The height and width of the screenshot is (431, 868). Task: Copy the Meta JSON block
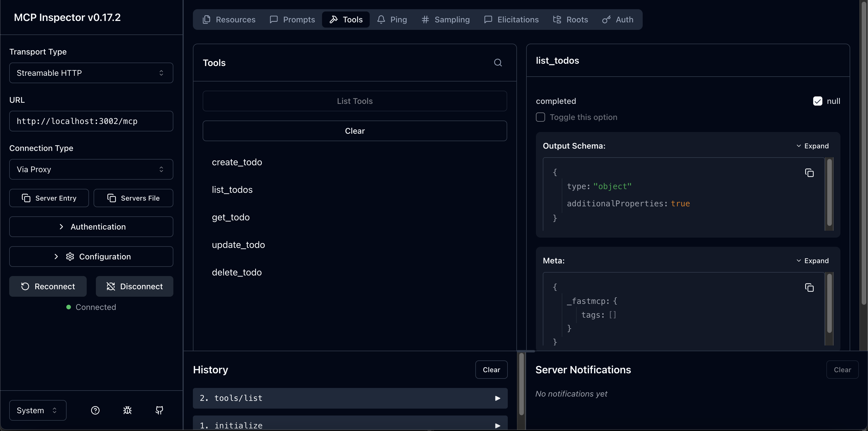click(809, 288)
